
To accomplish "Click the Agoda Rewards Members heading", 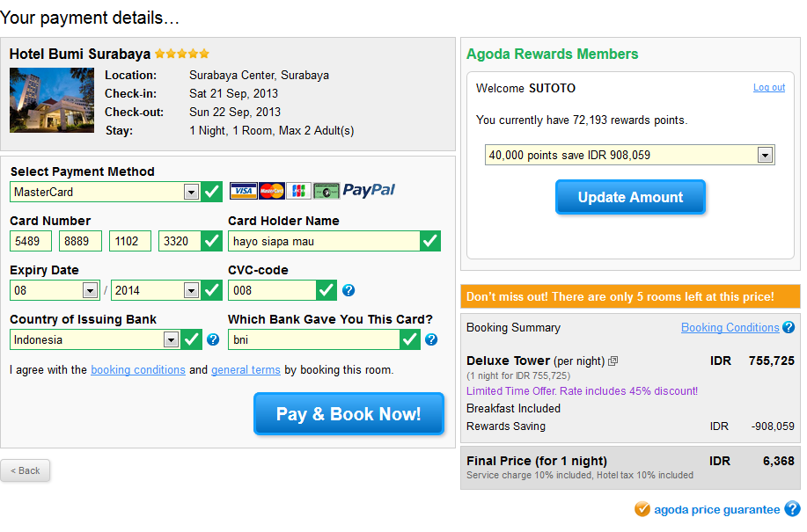I will pos(553,54).
